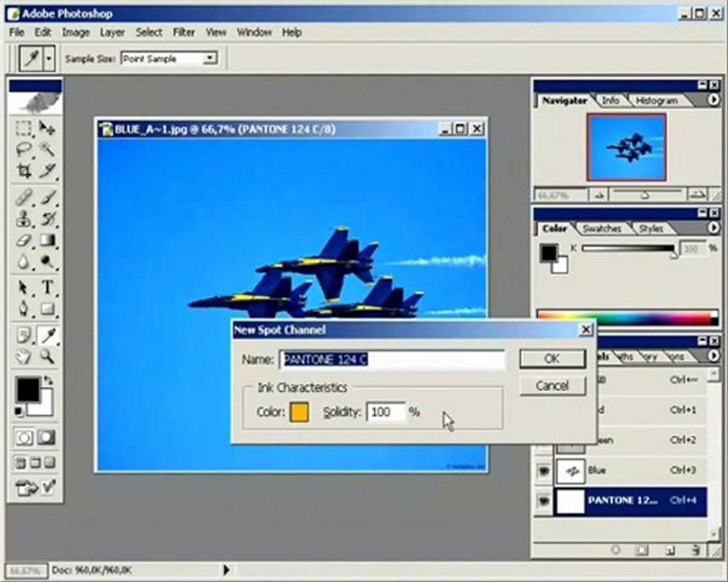The height and width of the screenshot is (582, 728).
Task: Select the Hand tool
Action: point(23,356)
